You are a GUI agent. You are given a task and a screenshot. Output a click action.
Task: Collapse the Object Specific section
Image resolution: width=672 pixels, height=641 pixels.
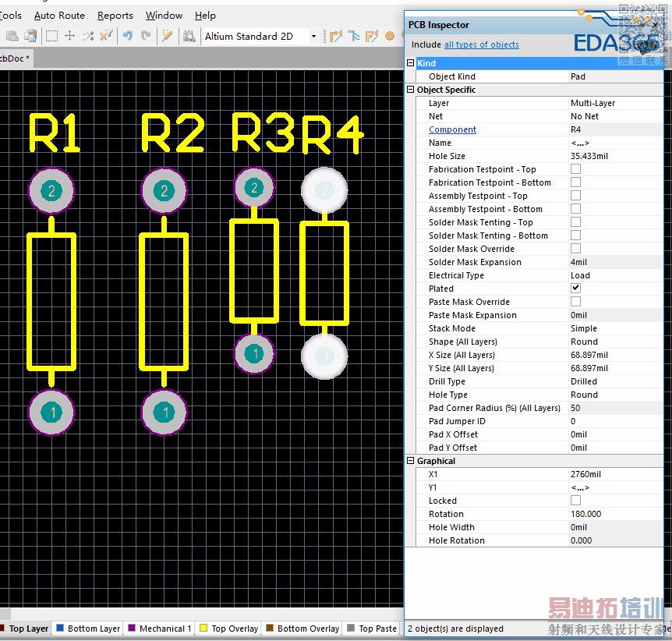(411, 90)
